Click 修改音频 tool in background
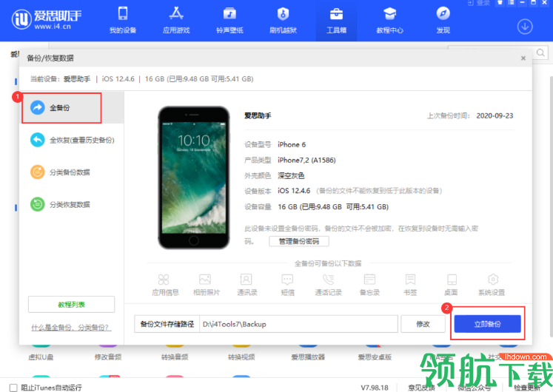 point(108,353)
